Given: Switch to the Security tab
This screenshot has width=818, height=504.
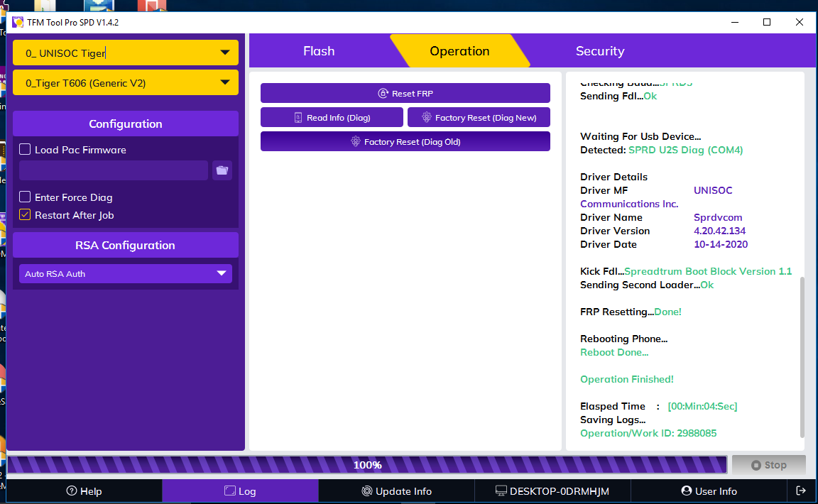Looking at the screenshot, I should (600, 51).
